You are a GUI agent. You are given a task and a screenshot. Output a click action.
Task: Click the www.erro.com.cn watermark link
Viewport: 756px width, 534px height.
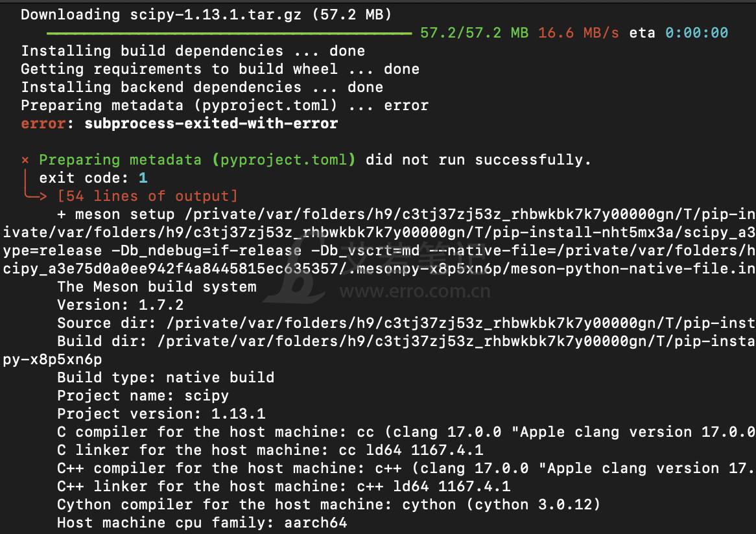(x=415, y=292)
